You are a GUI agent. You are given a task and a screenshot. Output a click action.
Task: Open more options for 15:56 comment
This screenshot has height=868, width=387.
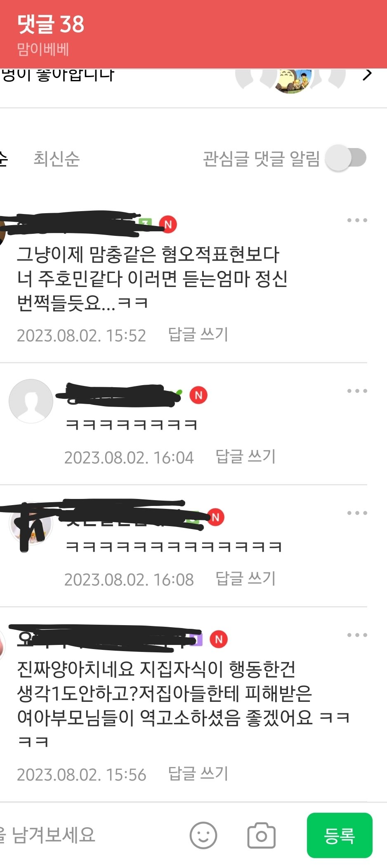[x=357, y=635]
